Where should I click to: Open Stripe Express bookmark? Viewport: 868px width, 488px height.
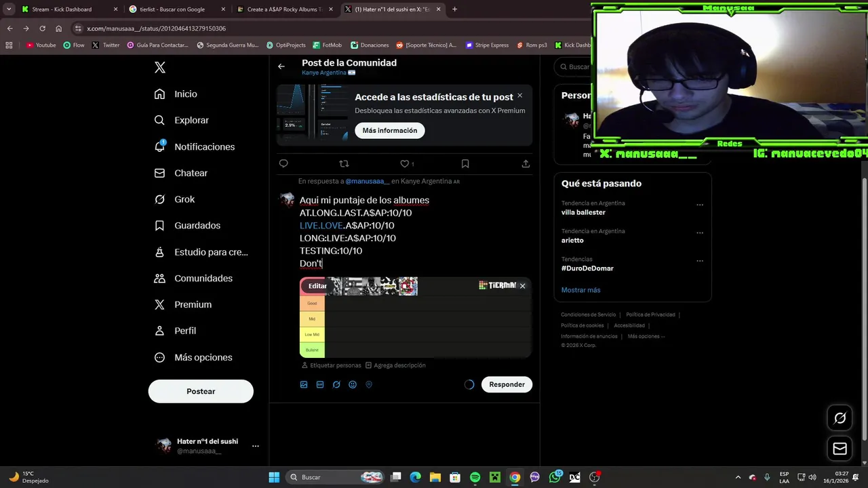[486, 45]
